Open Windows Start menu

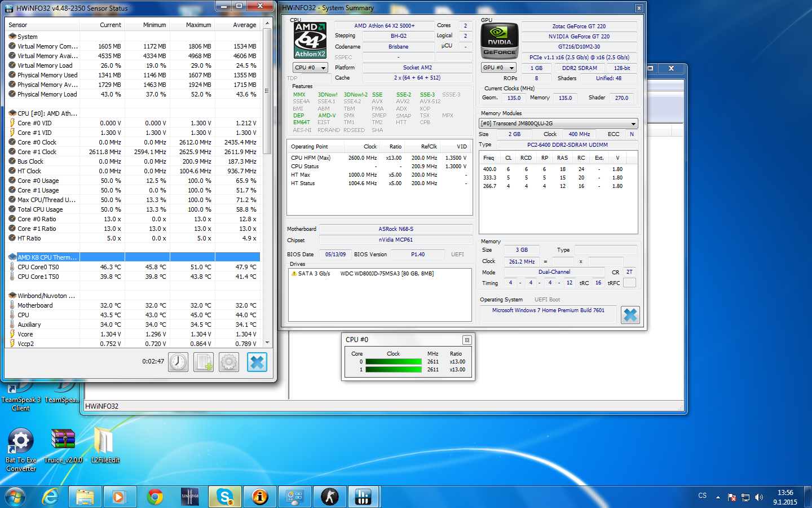point(15,497)
